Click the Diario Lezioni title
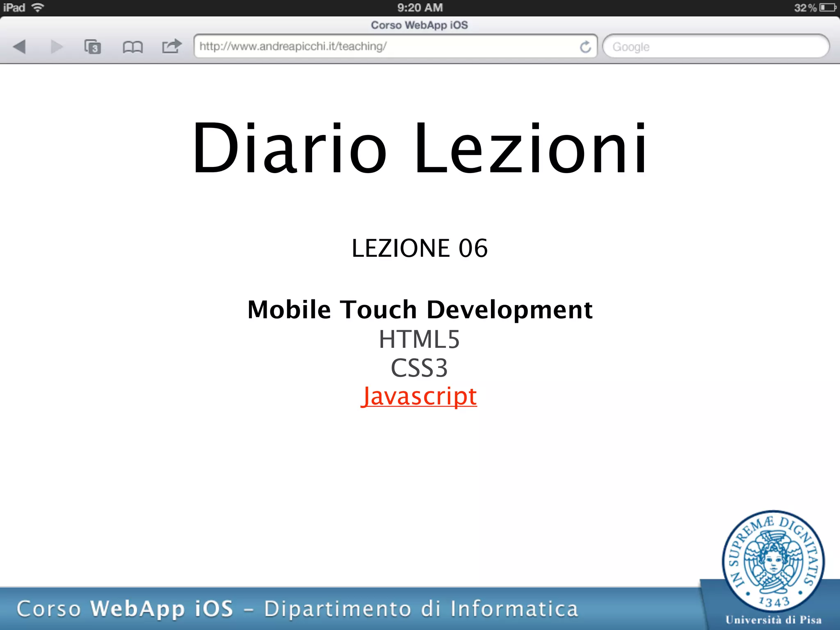840x630 pixels. pyautogui.click(x=419, y=148)
